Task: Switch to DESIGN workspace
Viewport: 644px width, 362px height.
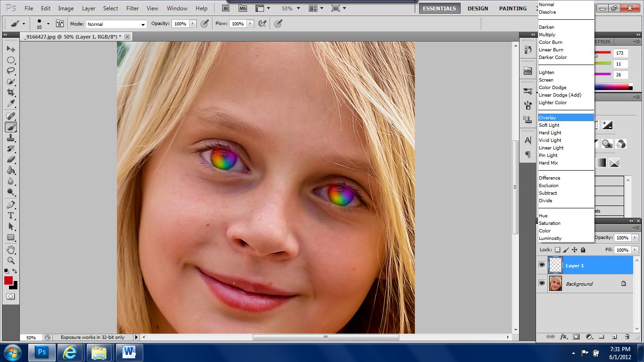Action: point(478,8)
